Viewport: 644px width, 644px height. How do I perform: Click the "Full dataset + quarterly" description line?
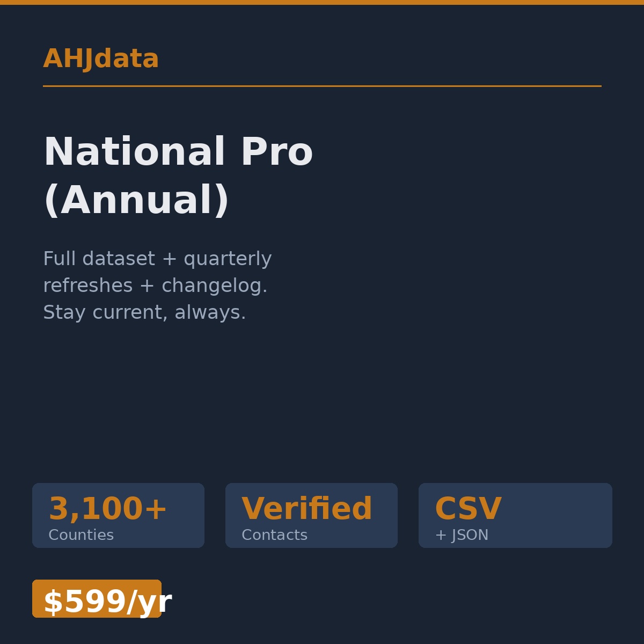[x=157, y=259]
